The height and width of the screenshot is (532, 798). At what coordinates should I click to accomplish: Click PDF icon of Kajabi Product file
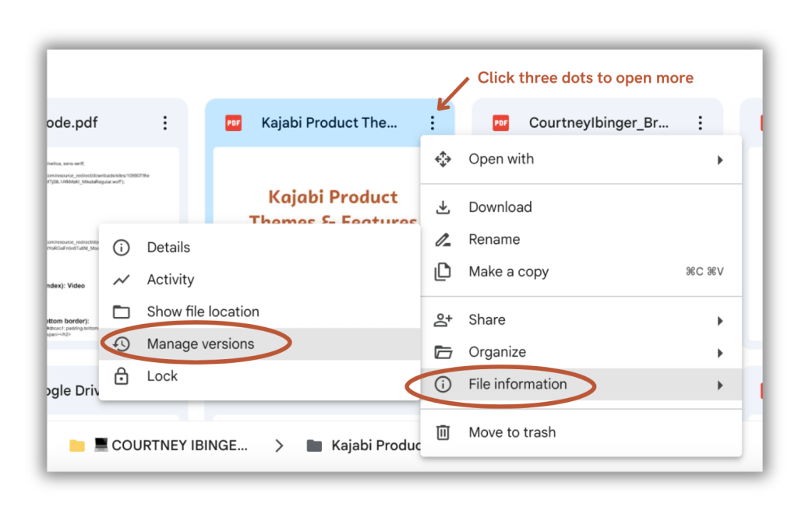click(x=234, y=122)
